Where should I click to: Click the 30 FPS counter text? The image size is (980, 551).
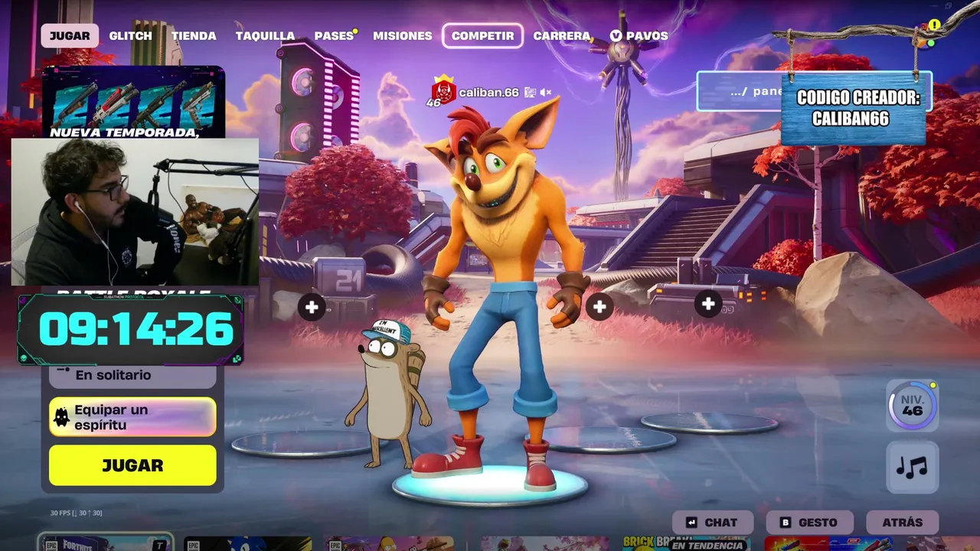coord(76,513)
